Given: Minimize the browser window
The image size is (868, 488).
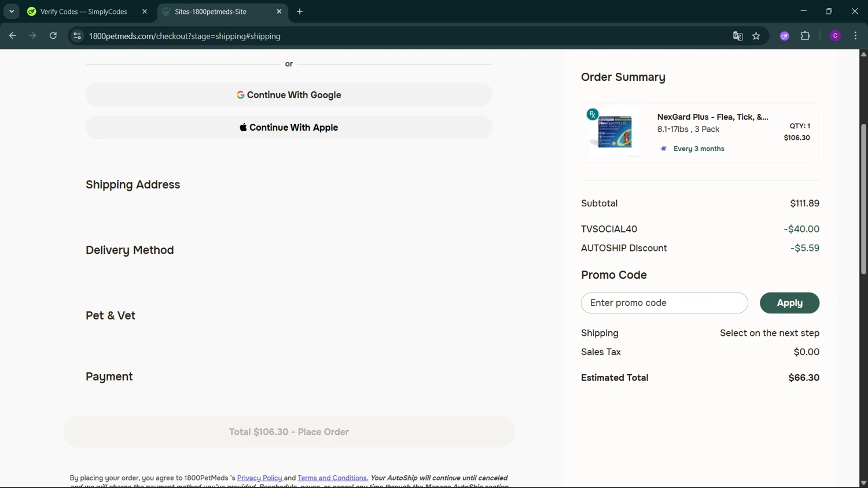Looking at the screenshot, I should pyautogui.click(x=803, y=11).
